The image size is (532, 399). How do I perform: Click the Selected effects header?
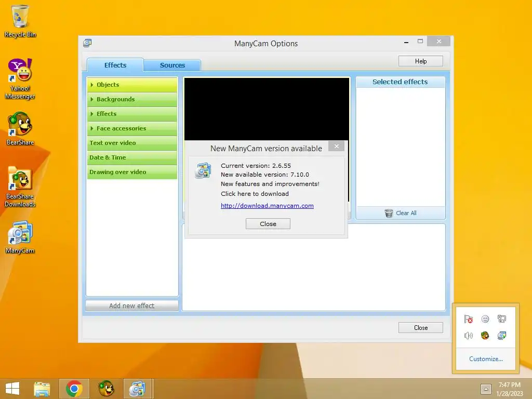[x=400, y=82]
